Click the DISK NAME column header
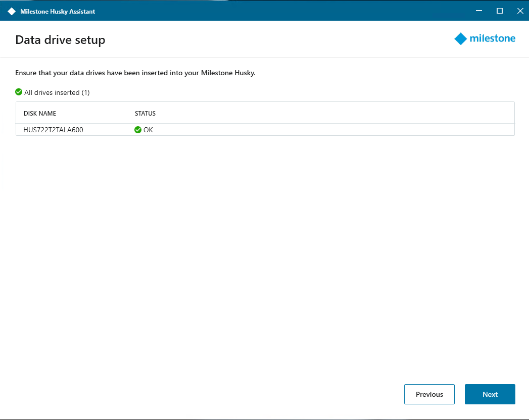This screenshot has height=420, width=529. [40, 113]
